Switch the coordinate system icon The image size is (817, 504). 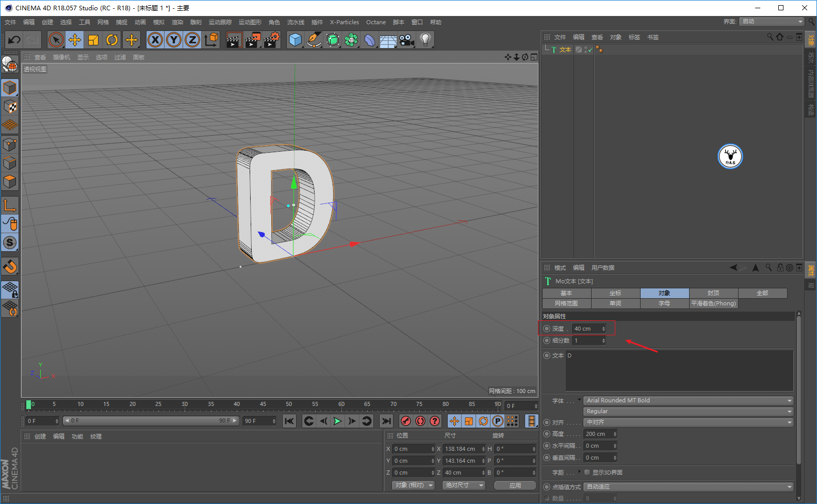[x=211, y=40]
